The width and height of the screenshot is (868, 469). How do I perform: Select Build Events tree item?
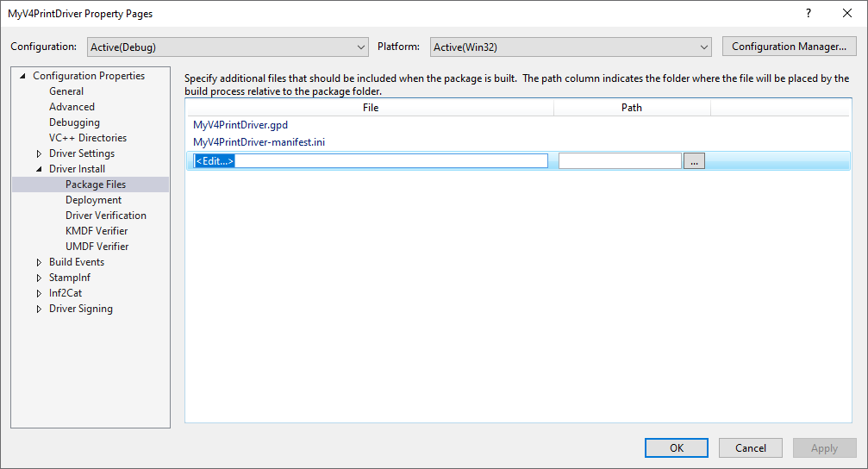coord(77,262)
